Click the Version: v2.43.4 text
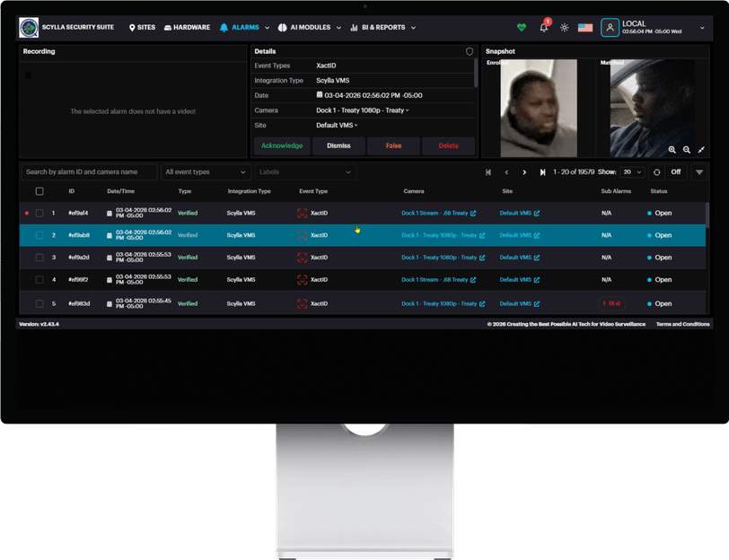729x560 pixels. click(x=40, y=324)
